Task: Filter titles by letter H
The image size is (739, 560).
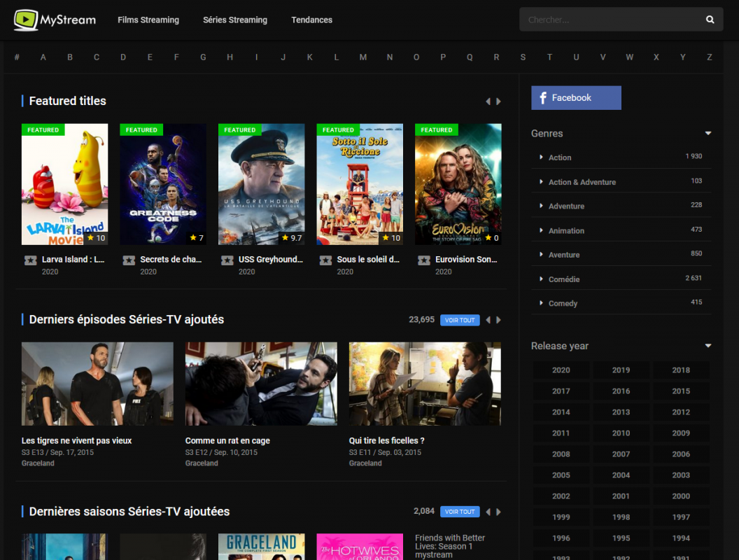Action: pyautogui.click(x=230, y=57)
